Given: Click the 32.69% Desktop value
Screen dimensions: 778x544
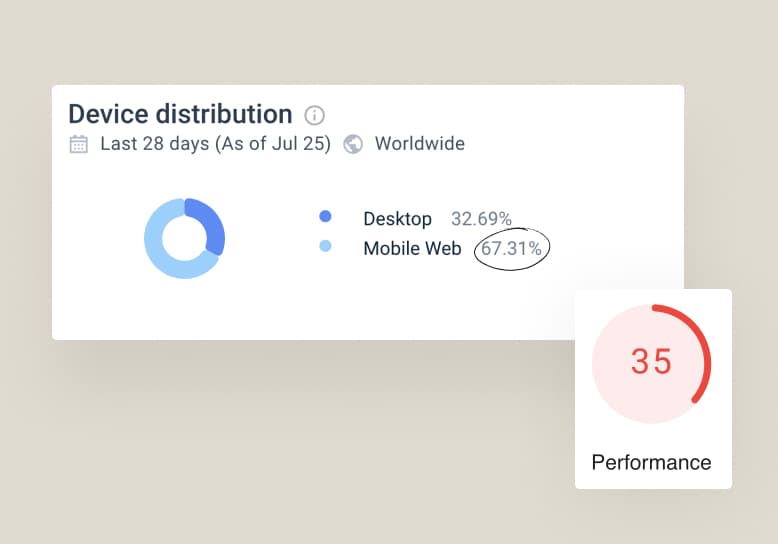Looking at the screenshot, I should [481, 218].
